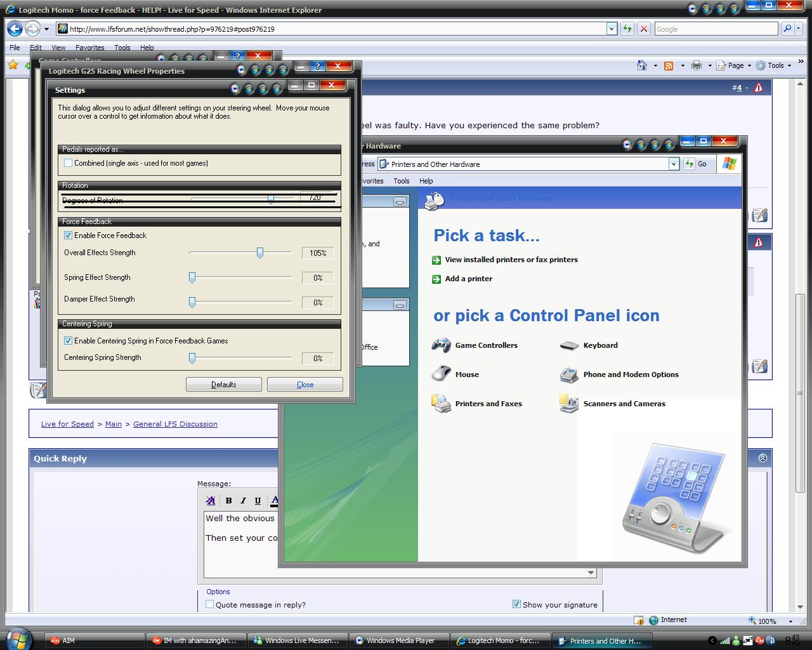Click the Remove Text Formatting icon in editor
The image size is (812, 650).
[211, 500]
